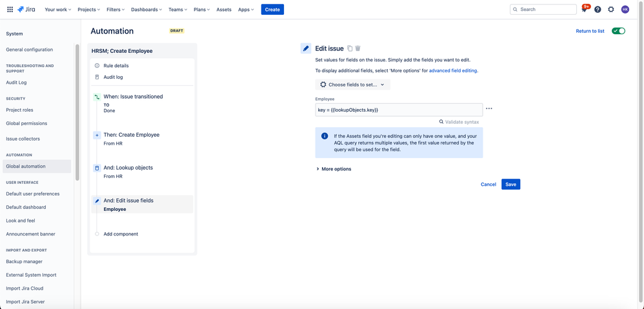Screen dimensions: 644x309
Task: Open the HK profile avatar
Action: pyautogui.click(x=625, y=10)
